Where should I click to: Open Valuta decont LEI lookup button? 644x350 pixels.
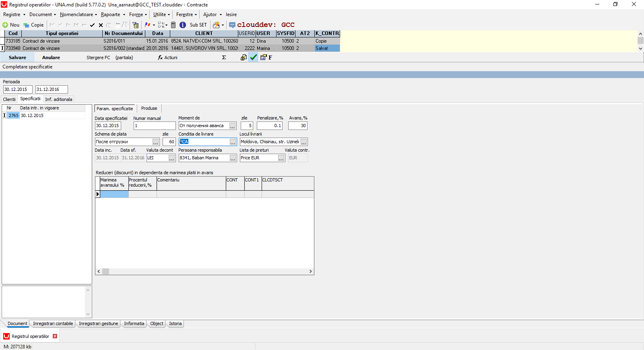click(x=171, y=158)
